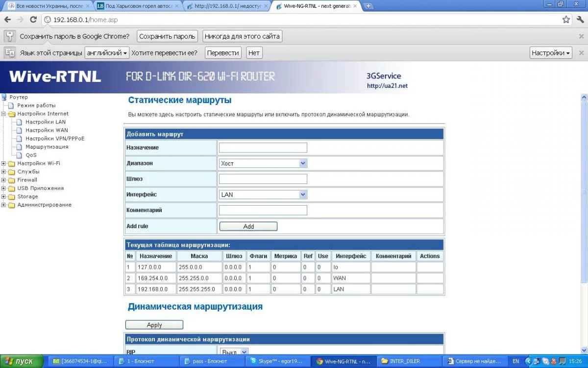Screen dimensions: 588x368
Task: Click the WAN interface cell
Action: coord(351,278)
